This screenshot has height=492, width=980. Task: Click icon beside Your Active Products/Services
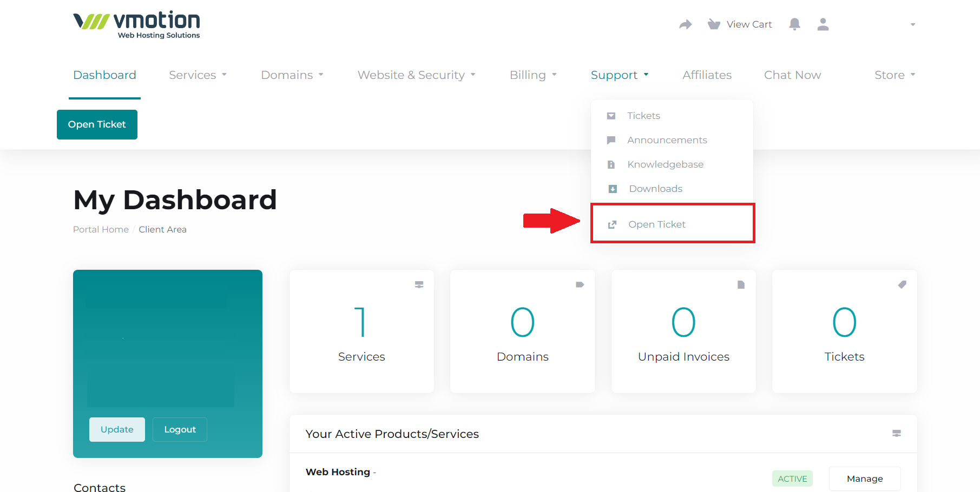coord(897,434)
